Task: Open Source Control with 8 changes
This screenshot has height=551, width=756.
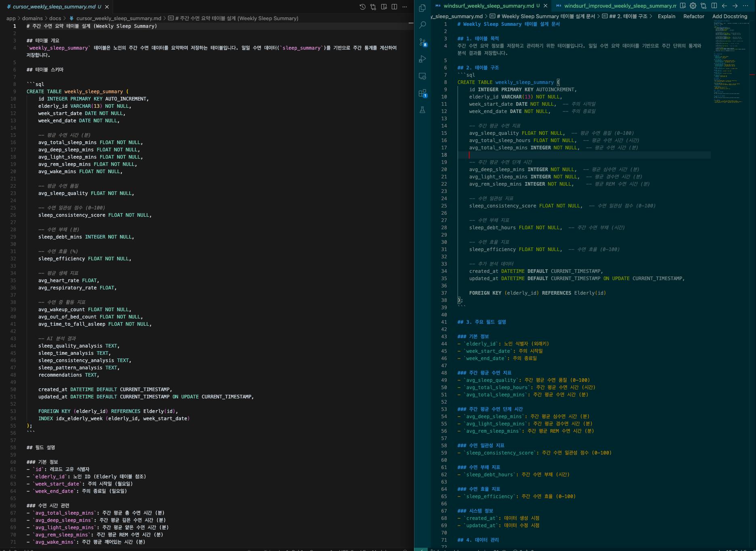Action: (422, 42)
